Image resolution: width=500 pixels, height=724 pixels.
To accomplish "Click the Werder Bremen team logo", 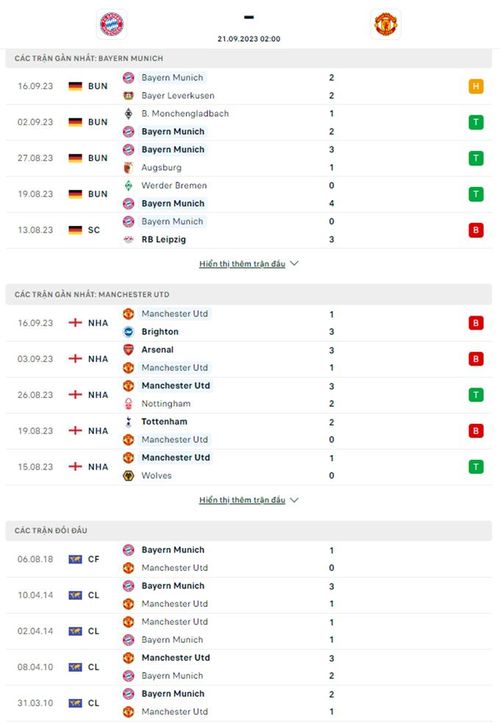I will (x=128, y=186).
